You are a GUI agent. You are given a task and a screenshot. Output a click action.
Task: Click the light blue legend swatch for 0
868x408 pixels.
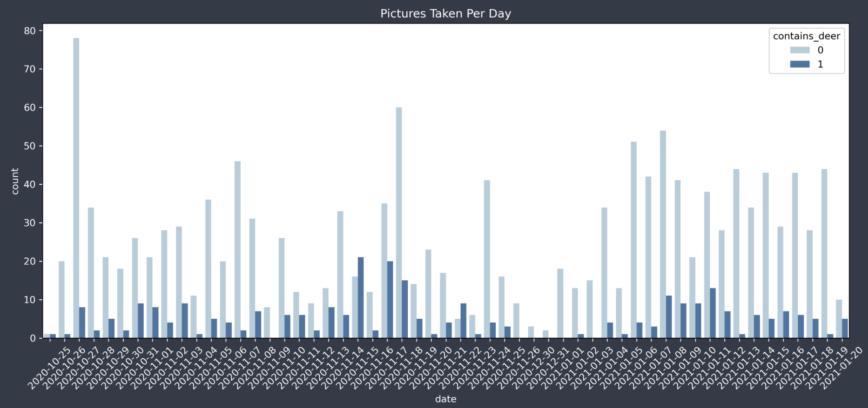tap(800, 50)
